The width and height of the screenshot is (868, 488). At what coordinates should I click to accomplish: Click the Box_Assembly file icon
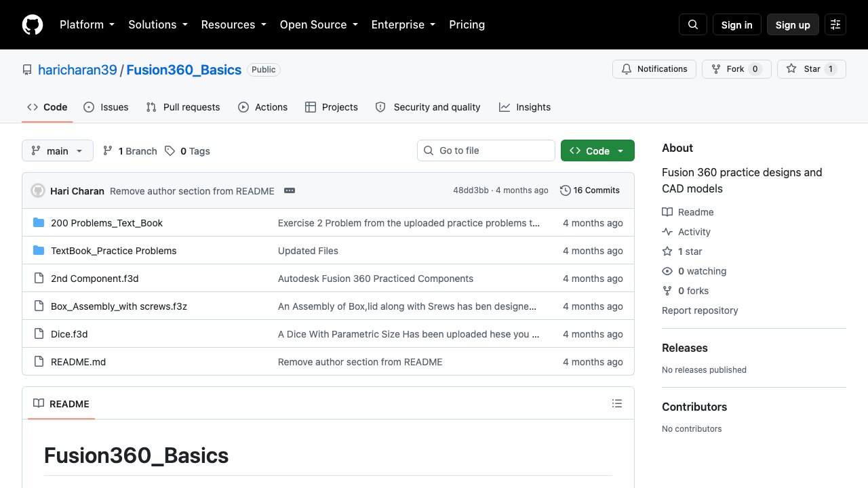(39, 306)
